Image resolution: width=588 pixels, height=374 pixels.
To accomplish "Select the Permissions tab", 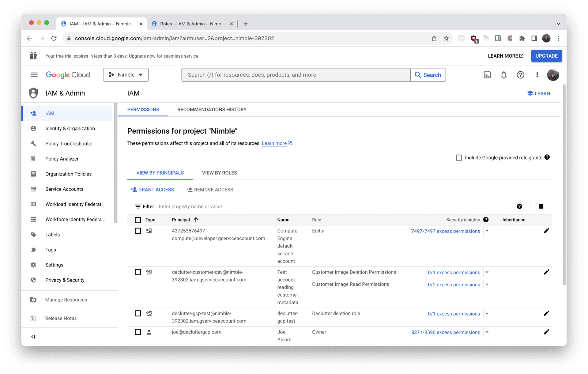I will [x=143, y=110].
